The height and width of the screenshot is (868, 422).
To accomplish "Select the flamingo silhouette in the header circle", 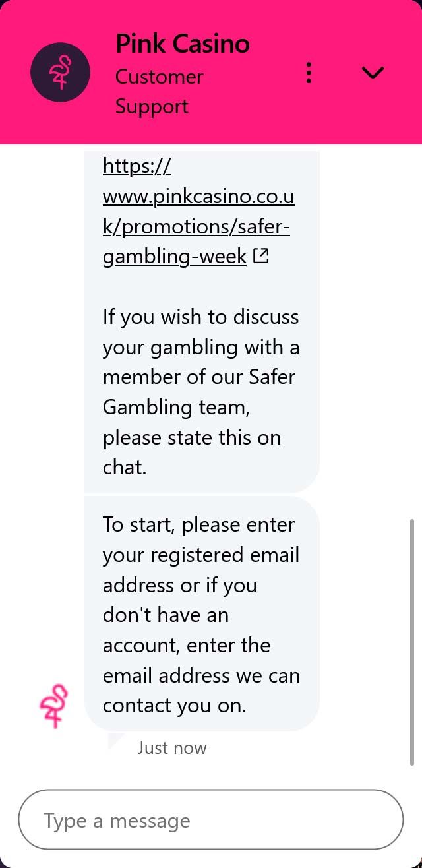I will [x=60, y=72].
